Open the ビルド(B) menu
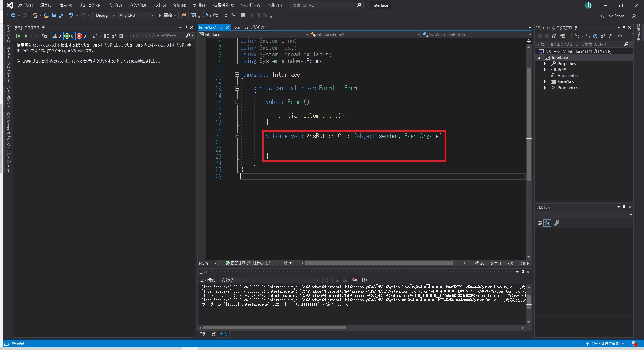 point(115,5)
